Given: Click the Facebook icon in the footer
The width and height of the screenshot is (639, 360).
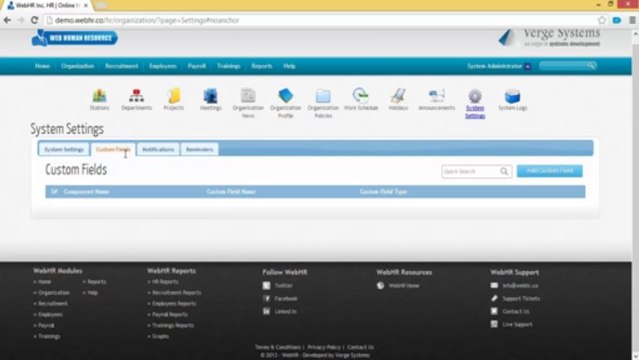Looking at the screenshot, I should pos(266,298).
